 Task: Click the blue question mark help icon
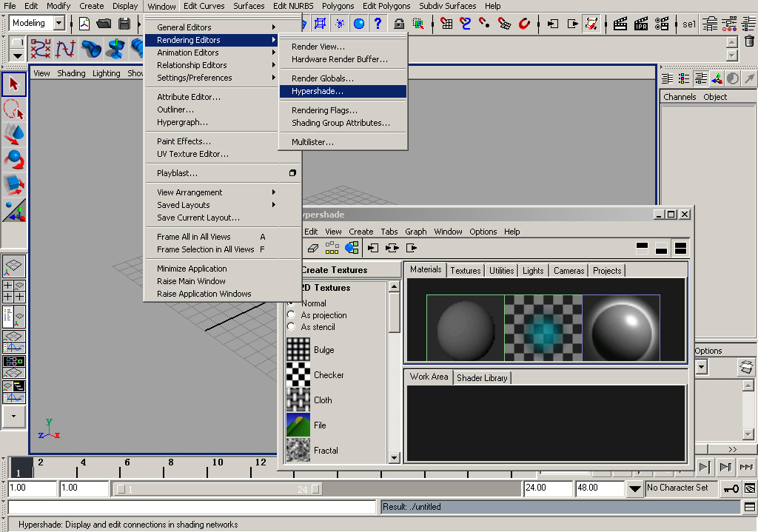(378, 23)
